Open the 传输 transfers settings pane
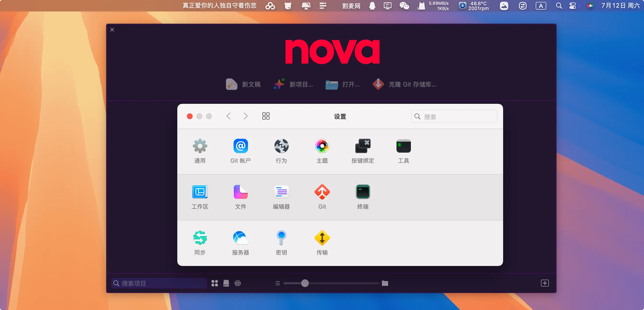644x310 pixels. 322,238
